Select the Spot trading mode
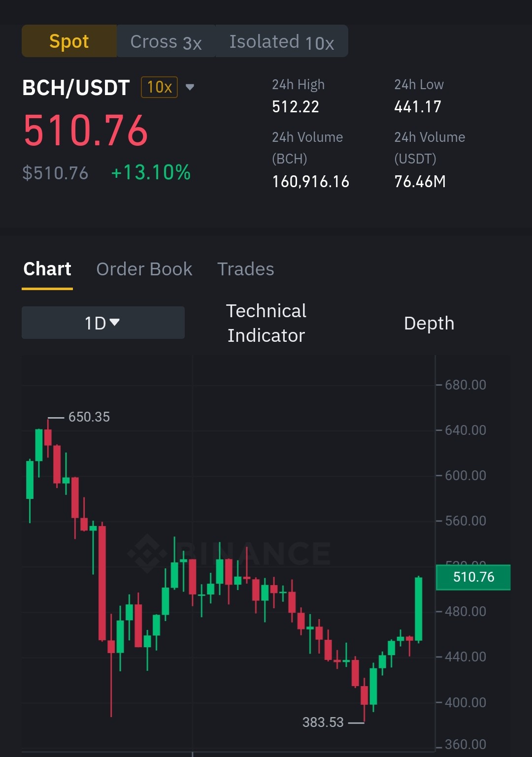 pos(69,41)
